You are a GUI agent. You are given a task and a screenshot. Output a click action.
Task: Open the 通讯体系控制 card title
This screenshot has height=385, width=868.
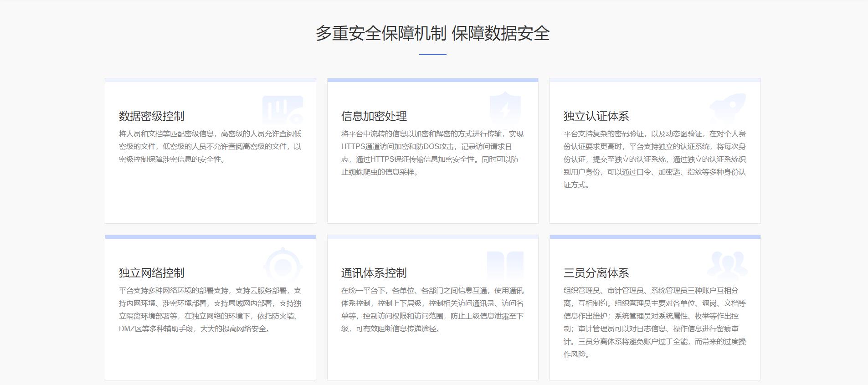pos(374,273)
